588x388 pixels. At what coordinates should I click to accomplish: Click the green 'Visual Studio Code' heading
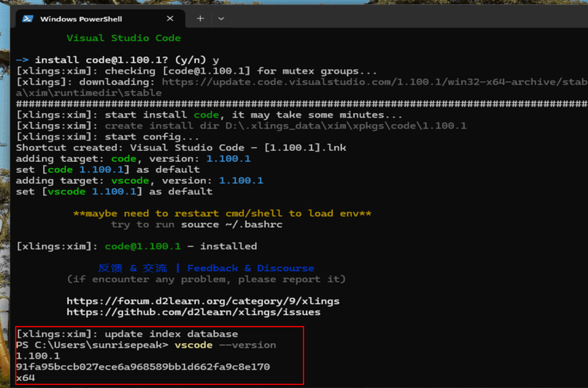pyautogui.click(x=123, y=38)
